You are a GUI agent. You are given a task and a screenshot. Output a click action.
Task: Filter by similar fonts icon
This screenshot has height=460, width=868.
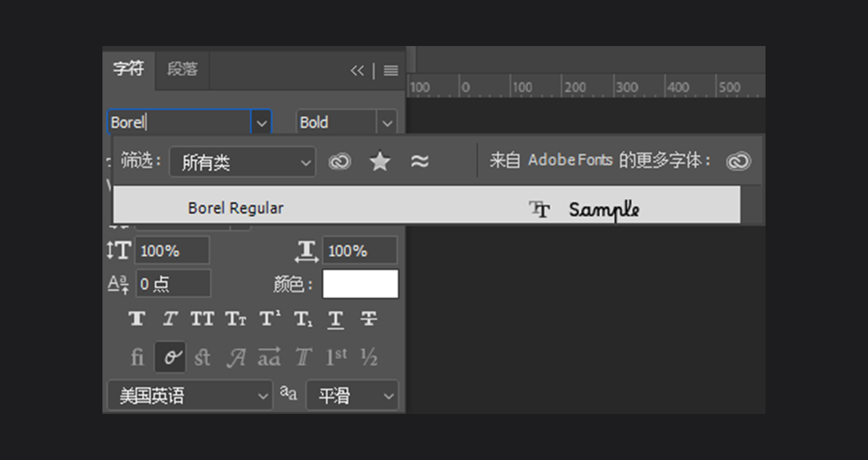[x=420, y=161]
